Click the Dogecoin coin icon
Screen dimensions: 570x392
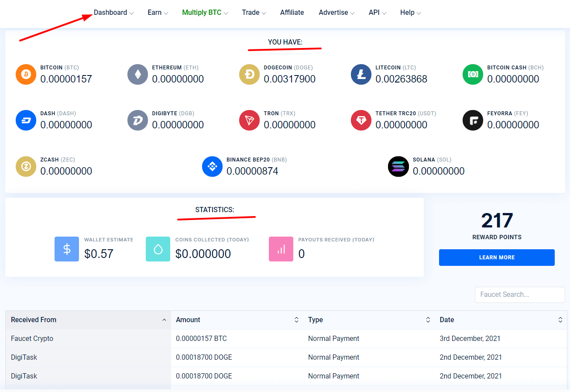pos(249,74)
